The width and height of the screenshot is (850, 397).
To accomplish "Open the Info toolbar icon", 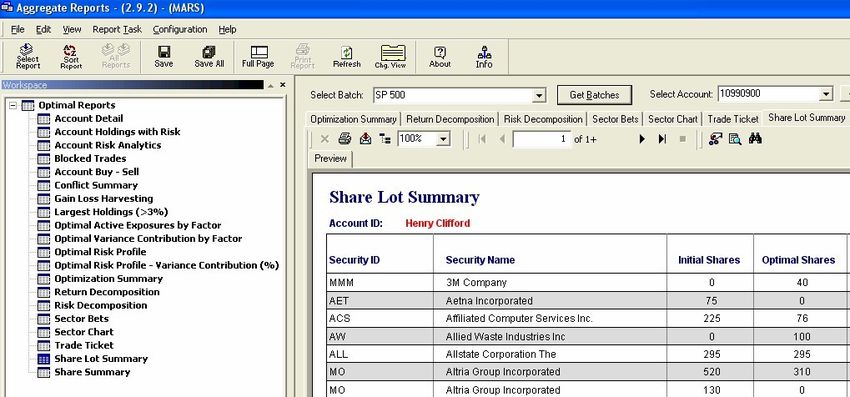I will [x=484, y=56].
